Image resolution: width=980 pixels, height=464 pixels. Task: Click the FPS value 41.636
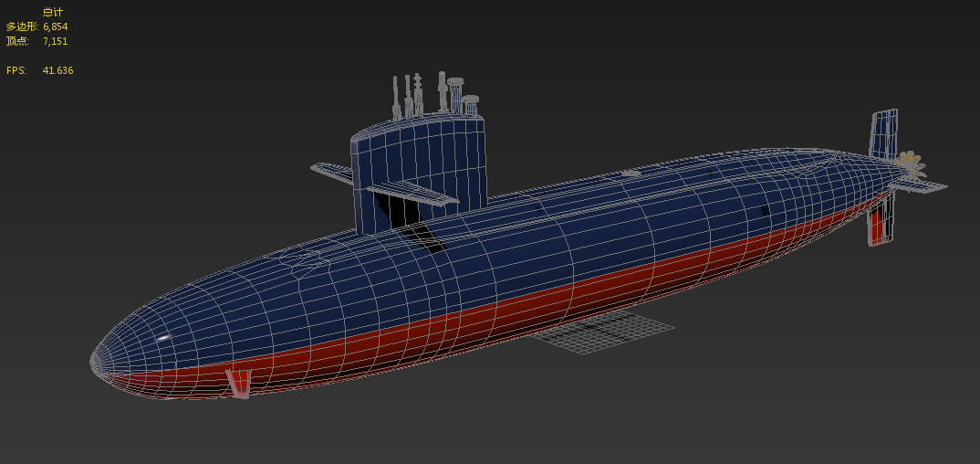[57, 70]
